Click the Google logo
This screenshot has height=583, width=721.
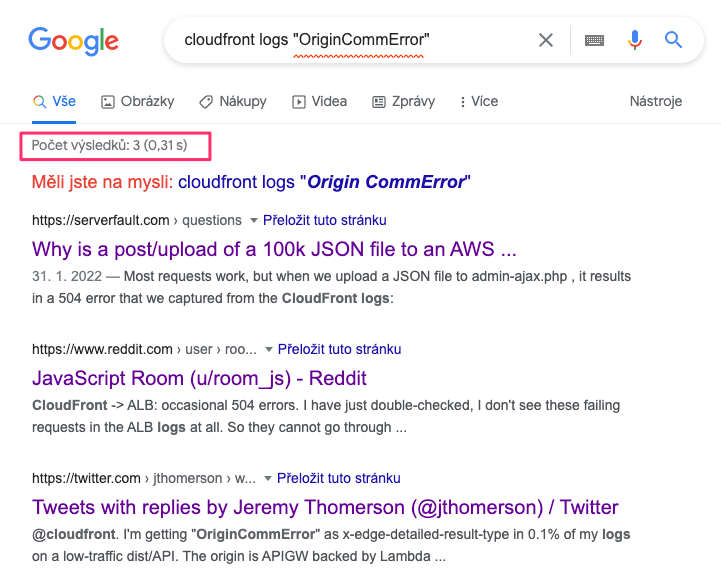(74, 40)
